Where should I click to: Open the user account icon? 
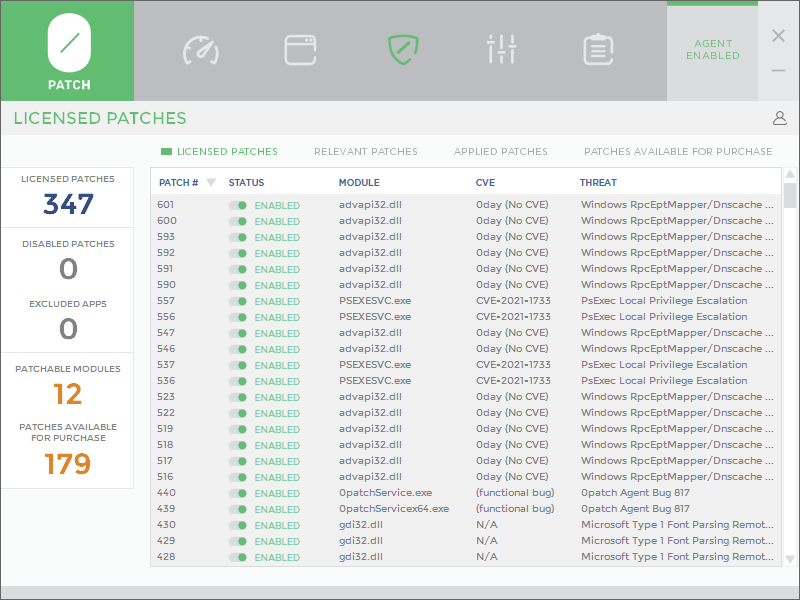point(779,118)
